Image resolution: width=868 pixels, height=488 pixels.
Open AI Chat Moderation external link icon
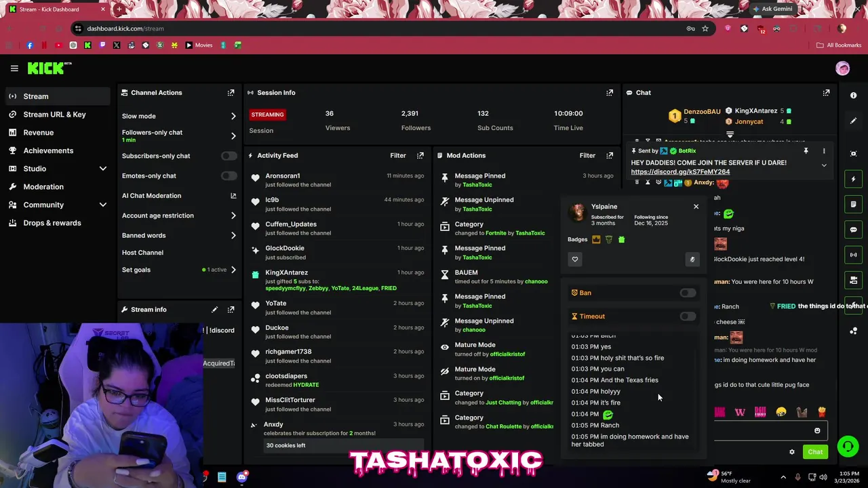click(233, 196)
